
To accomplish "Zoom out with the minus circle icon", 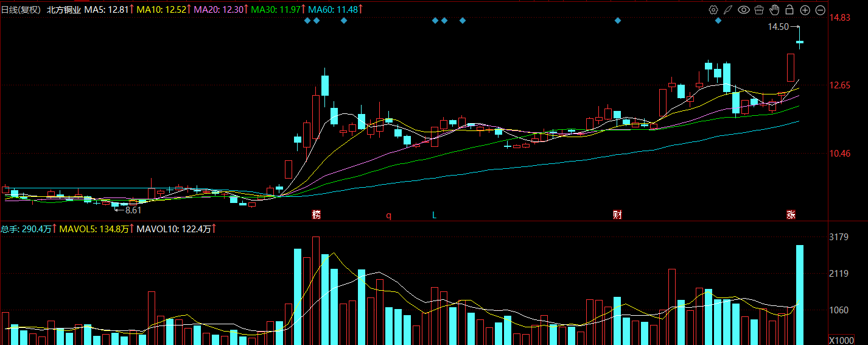I will tap(820, 10).
